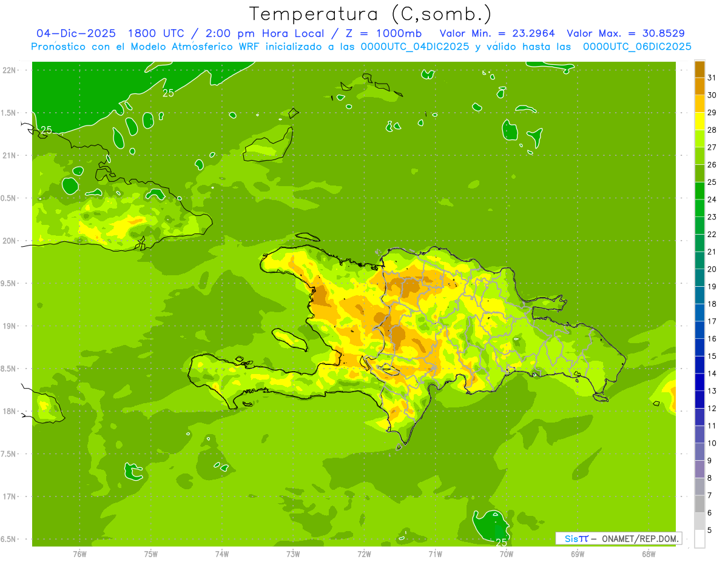Screen dimensions: 728x562
Task: Click the '6.5N' latitude label
Action: pos(8,540)
